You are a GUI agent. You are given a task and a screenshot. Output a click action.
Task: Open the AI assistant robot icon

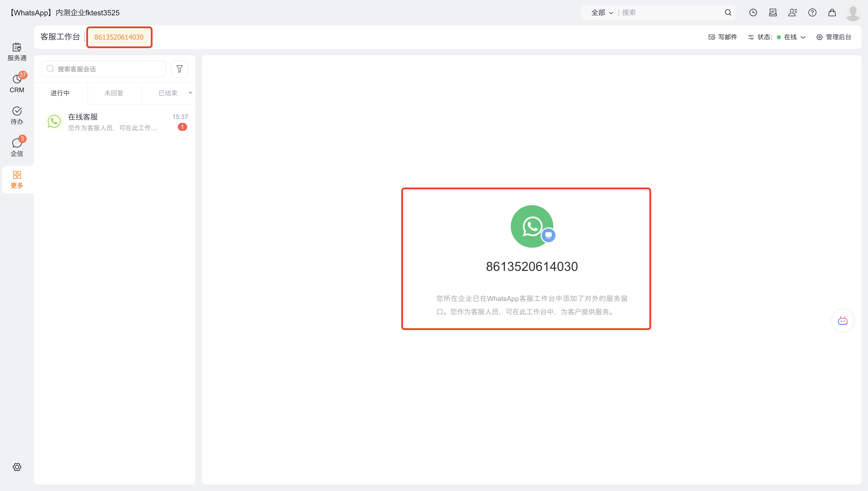point(842,320)
